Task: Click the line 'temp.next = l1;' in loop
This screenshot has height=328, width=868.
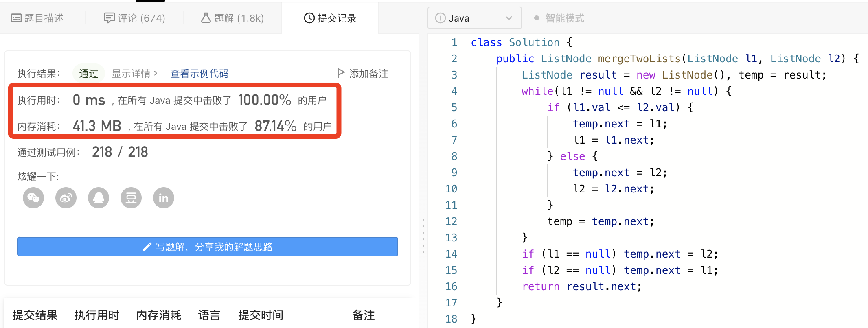Action: click(x=620, y=124)
